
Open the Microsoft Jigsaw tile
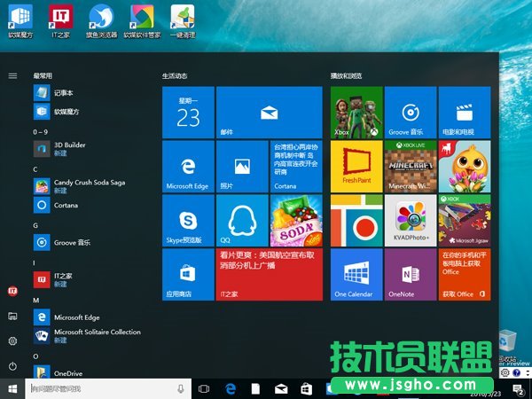465,220
